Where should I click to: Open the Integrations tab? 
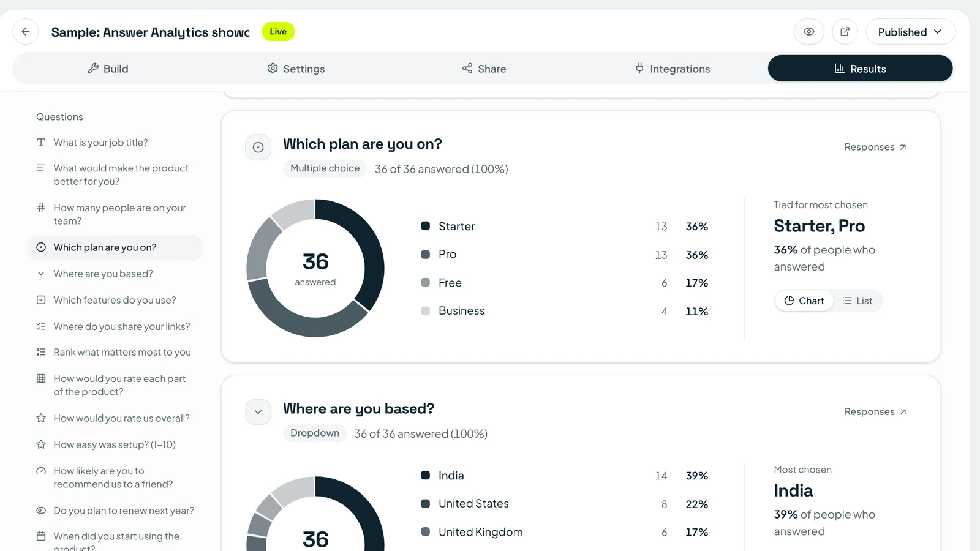[x=673, y=69]
